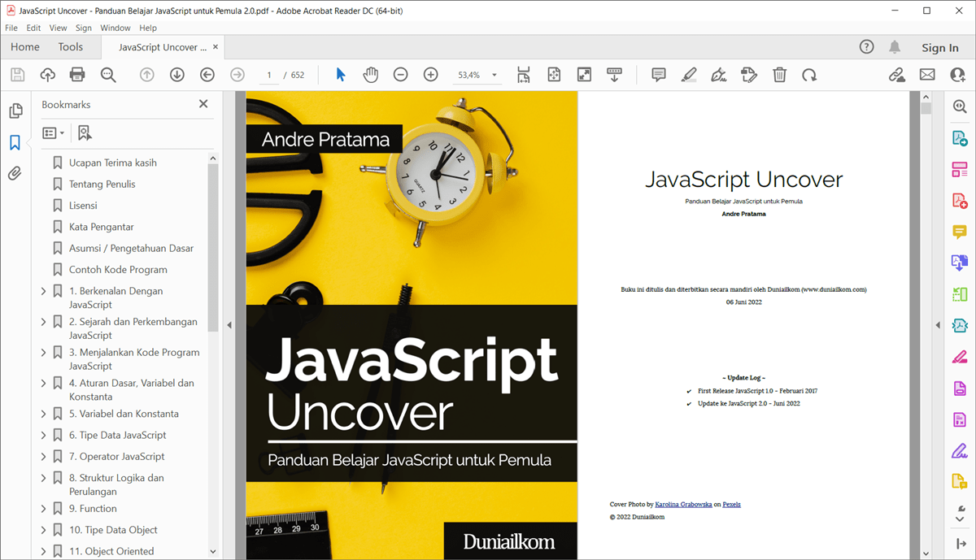Open the 'Tentang Penulis' bookmark
Viewport: 976px width, 560px height.
pyautogui.click(x=102, y=184)
